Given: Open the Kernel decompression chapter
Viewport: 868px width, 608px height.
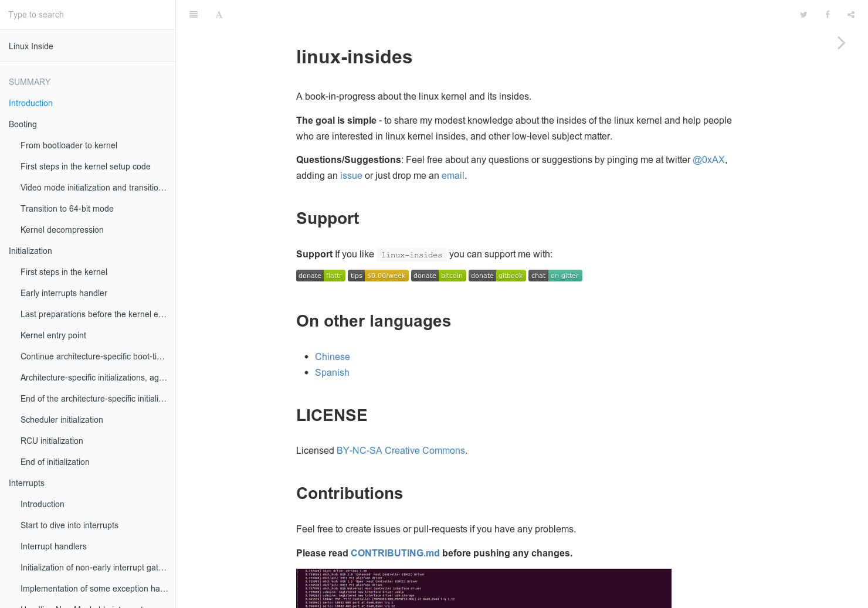Looking at the screenshot, I should [62, 230].
